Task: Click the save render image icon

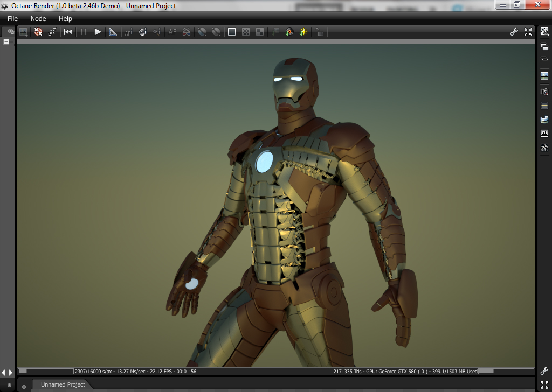Action: (x=24, y=32)
